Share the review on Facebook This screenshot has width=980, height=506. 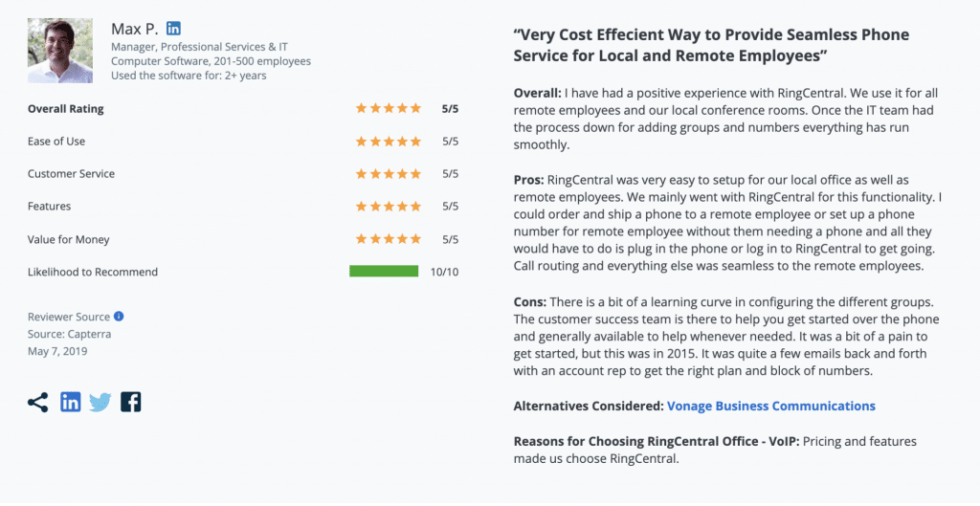(131, 403)
